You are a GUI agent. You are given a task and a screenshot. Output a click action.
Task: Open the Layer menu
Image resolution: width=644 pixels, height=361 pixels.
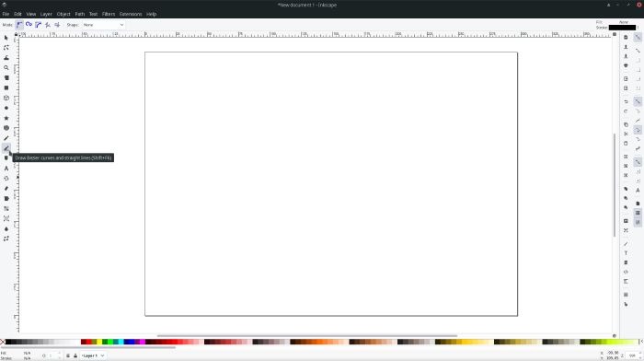(x=46, y=14)
